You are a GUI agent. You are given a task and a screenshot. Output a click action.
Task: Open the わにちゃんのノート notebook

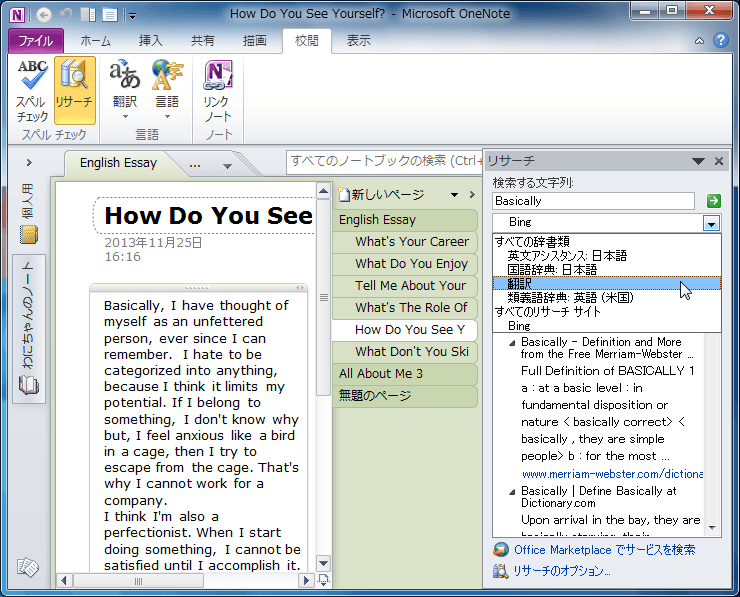[x=29, y=328]
